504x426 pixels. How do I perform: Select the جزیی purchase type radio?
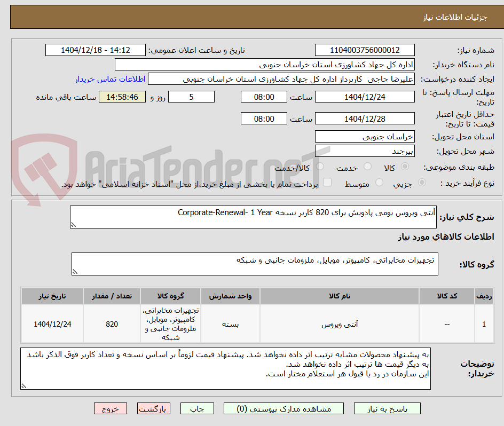(x=422, y=183)
